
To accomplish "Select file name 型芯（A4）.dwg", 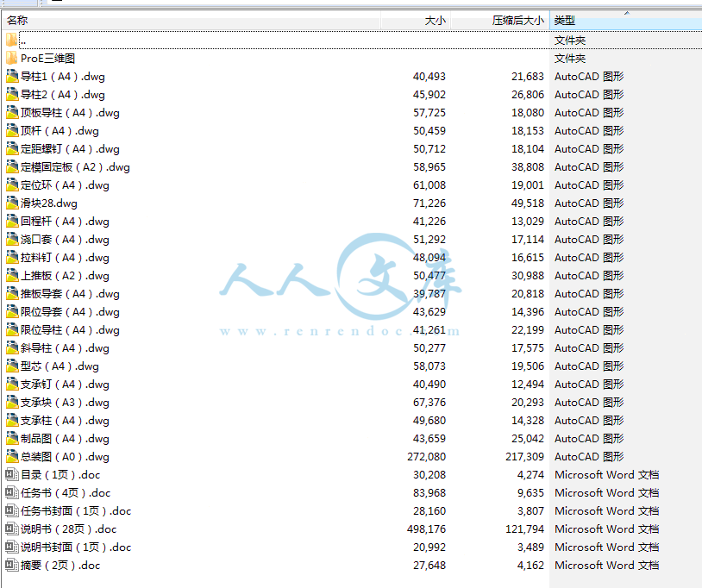I will (60, 366).
